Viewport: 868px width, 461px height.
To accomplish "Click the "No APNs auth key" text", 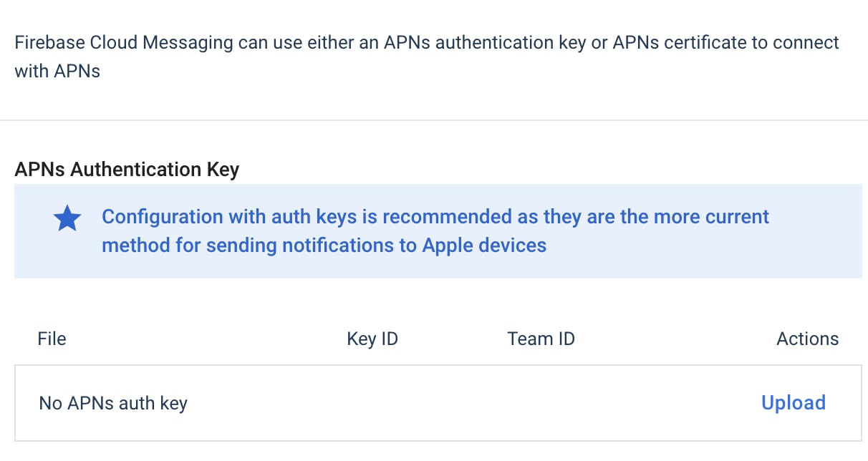I will [112, 403].
